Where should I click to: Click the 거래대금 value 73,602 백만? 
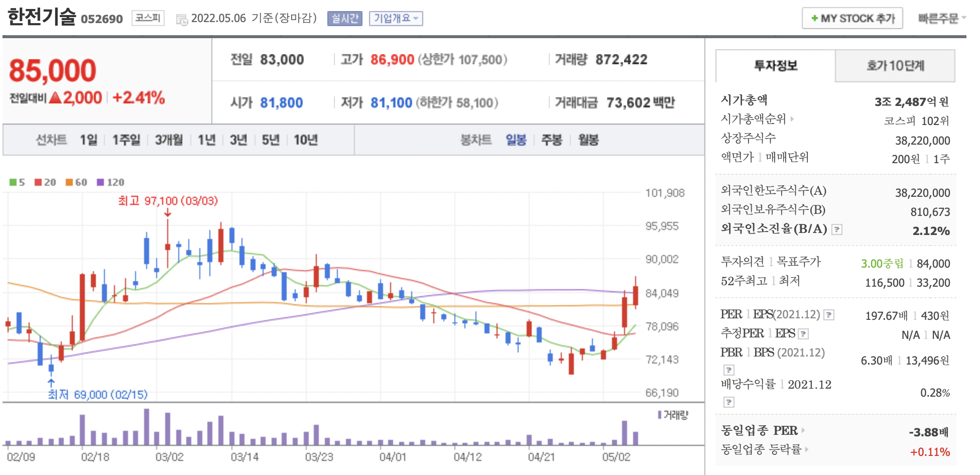point(641,103)
